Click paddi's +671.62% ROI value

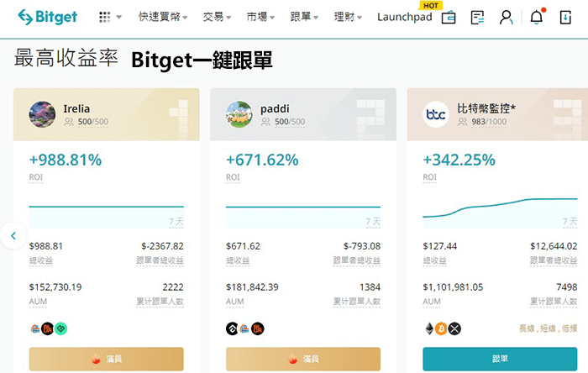tap(262, 160)
